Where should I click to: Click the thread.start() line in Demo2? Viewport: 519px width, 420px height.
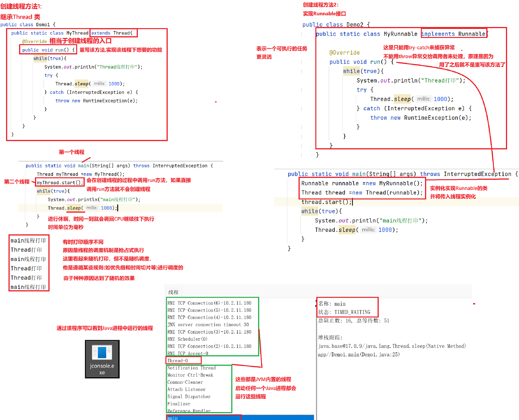tap(326, 202)
